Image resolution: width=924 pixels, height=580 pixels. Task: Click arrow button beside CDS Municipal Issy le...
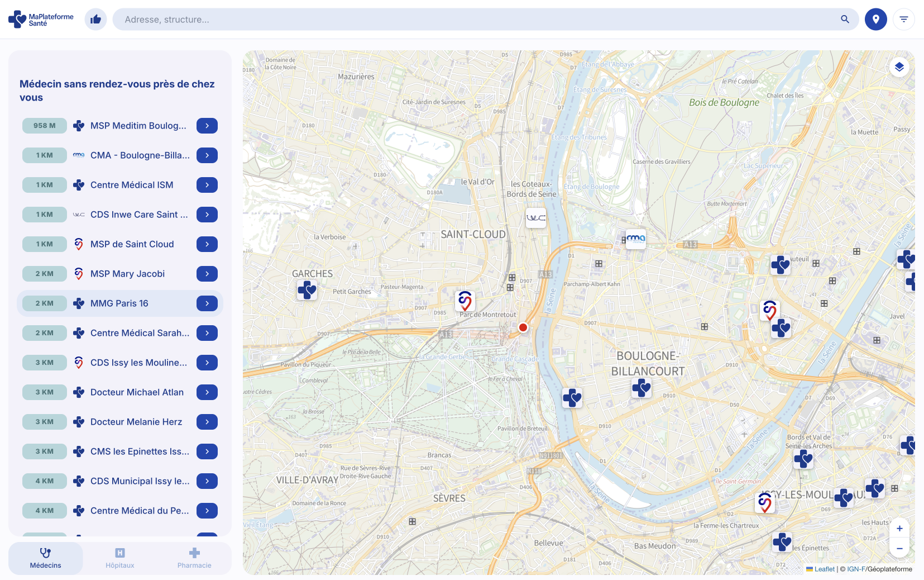pyautogui.click(x=207, y=481)
